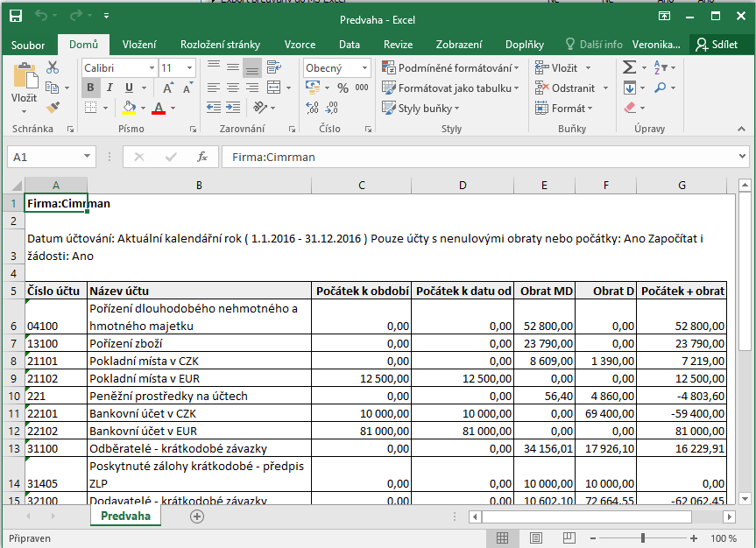Open the Soubor menu
Screen dimensions: 756x548
[x=28, y=45]
